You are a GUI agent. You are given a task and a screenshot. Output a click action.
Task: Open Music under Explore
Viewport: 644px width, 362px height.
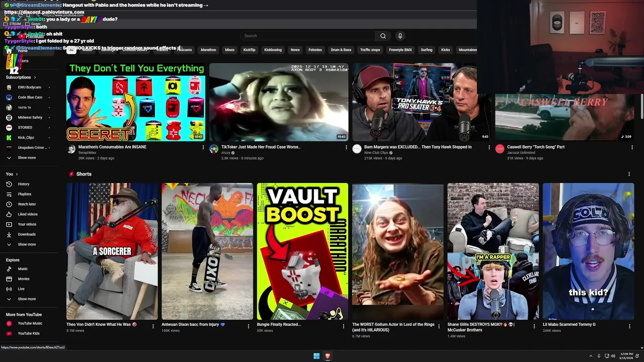pyautogui.click(x=23, y=269)
